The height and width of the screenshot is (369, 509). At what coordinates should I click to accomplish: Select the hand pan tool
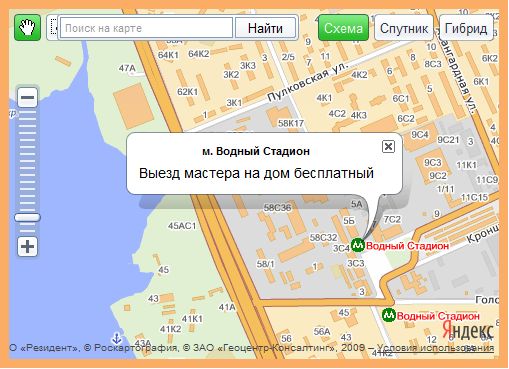point(27,28)
